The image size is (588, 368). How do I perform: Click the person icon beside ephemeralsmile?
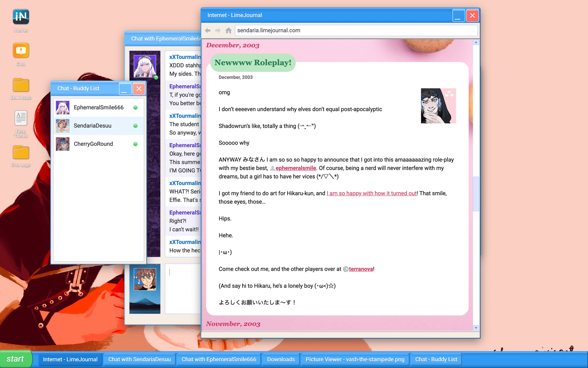tap(273, 168)
